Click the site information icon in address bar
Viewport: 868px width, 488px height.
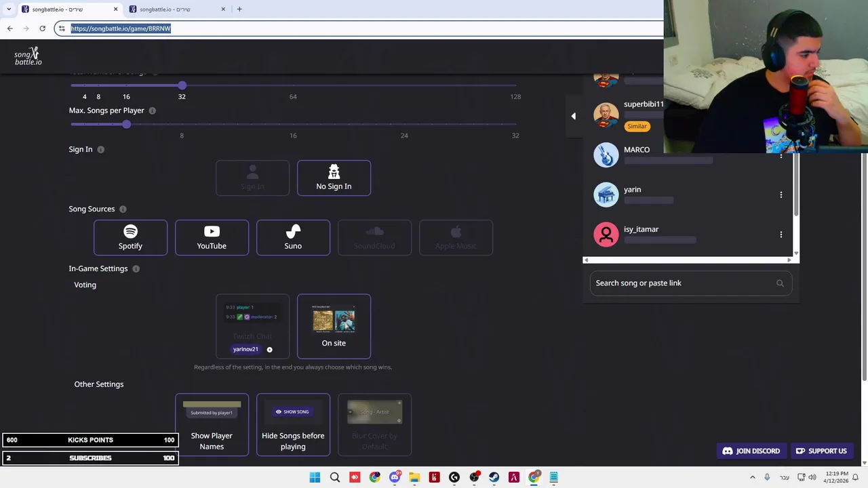click(62, 28)
